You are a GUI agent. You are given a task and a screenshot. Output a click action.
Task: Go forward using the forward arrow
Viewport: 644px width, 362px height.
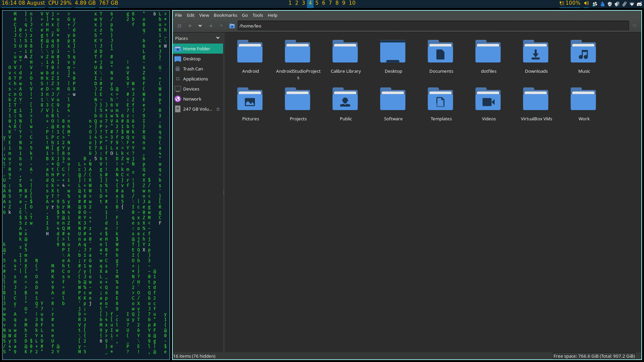(211, 26)
